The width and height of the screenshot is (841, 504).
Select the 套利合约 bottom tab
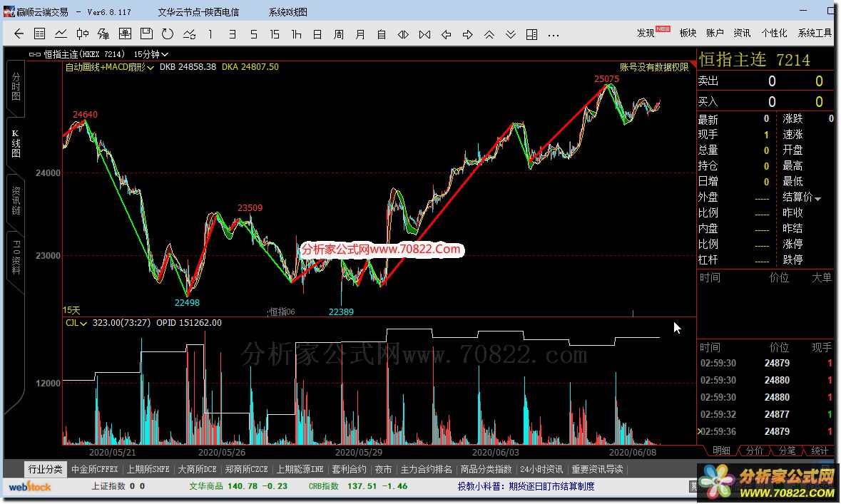[x=349, y=469]
